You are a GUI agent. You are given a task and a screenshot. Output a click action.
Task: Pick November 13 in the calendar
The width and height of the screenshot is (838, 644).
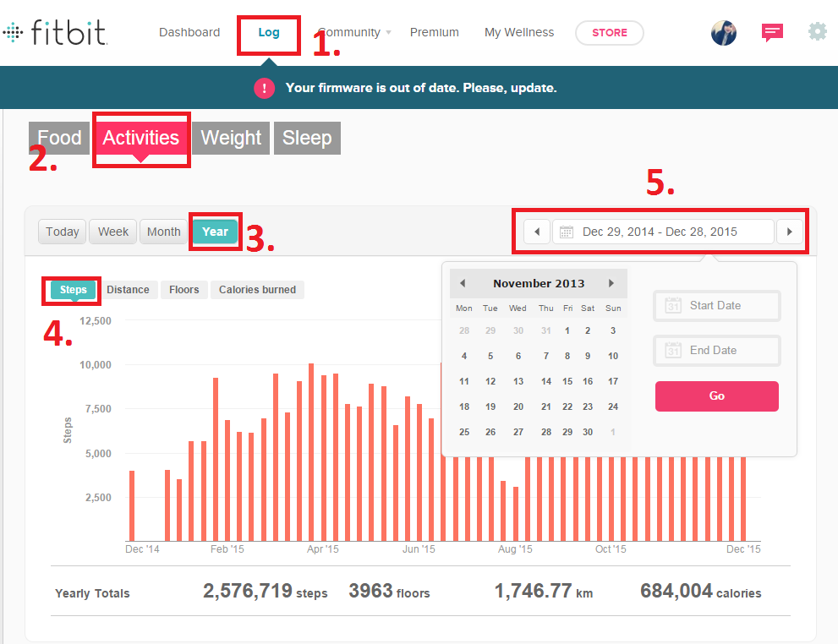tap(518, 381)
